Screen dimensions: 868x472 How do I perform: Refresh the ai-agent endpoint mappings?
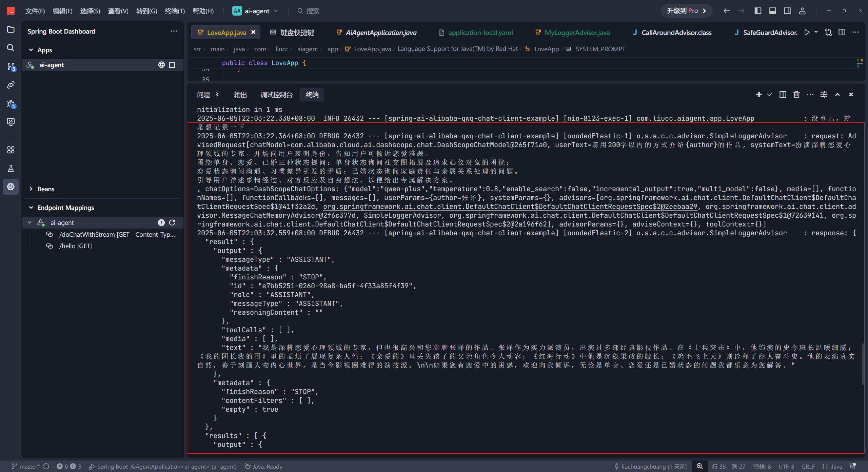click(x=172, y=222)
